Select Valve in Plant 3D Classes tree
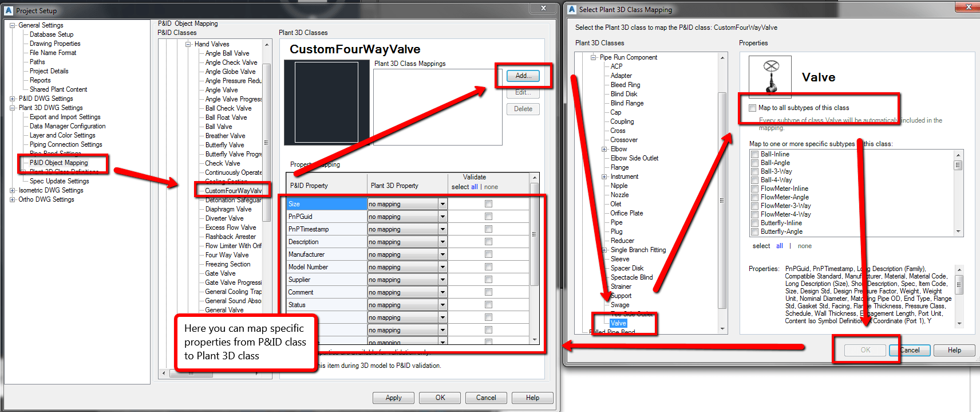 pos(618,323)
